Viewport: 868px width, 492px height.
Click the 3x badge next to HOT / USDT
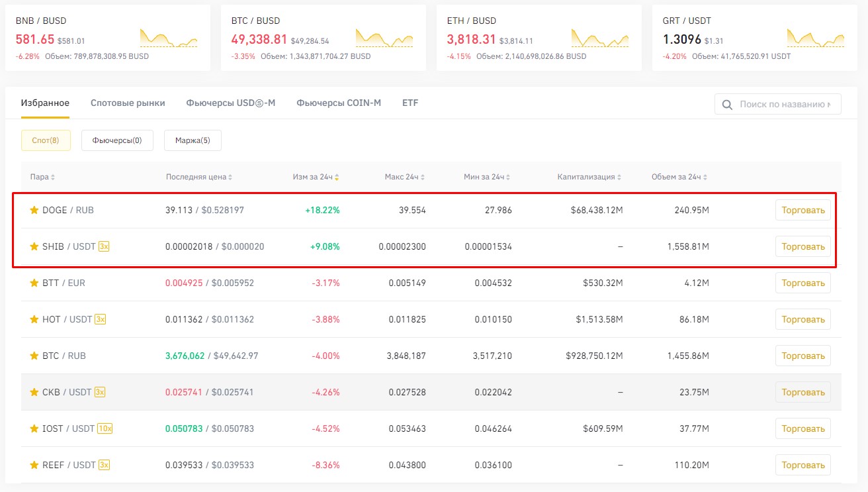point(101,319)
